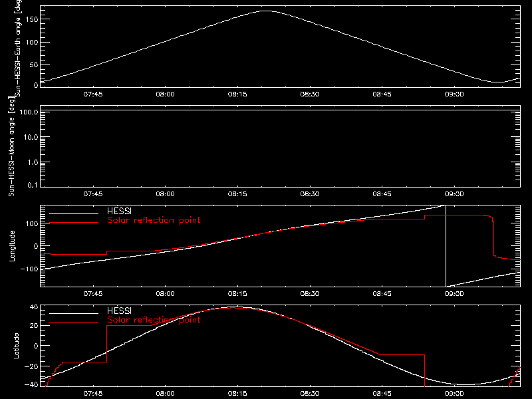Click 08:45 under the Earth angle plot
This screenshot has width=532, height=399.
(x=382, y=94)
